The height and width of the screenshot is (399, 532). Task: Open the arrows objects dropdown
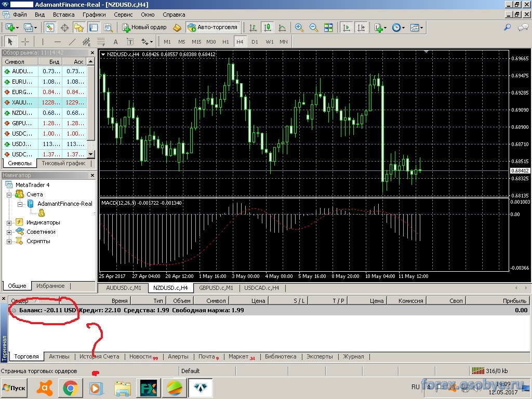[x=147, y=42]
